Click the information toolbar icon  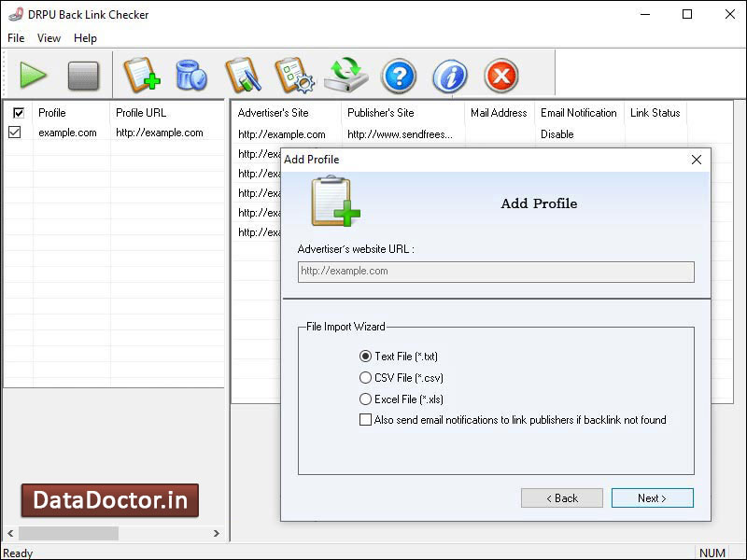point(449,76)
